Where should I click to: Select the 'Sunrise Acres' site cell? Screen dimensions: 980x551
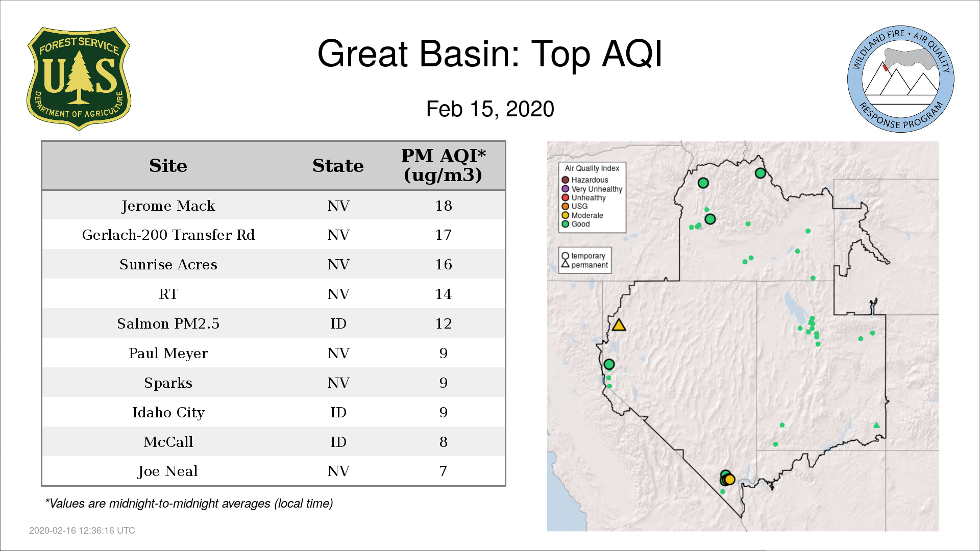click(168, 264)
